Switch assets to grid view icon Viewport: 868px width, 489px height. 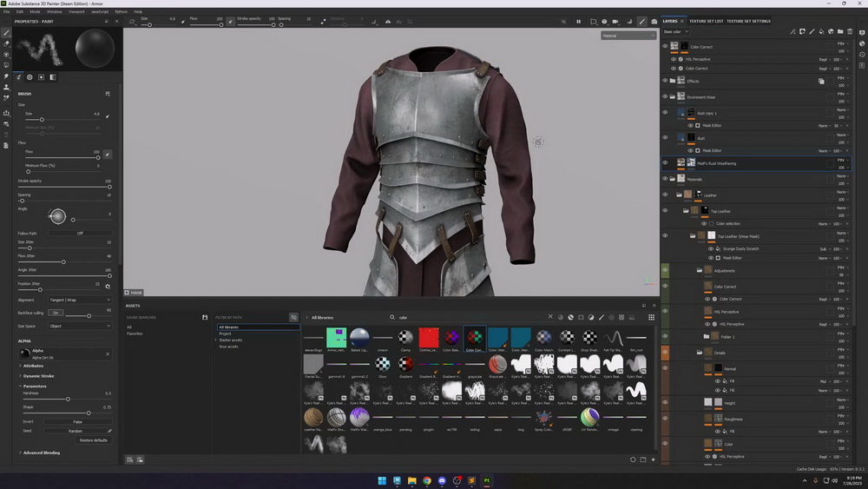(652, 317)
